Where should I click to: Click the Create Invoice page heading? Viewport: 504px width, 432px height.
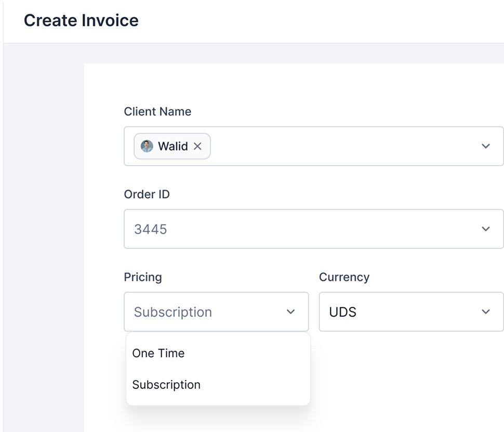pyautogui.click(x=82, y=21)
